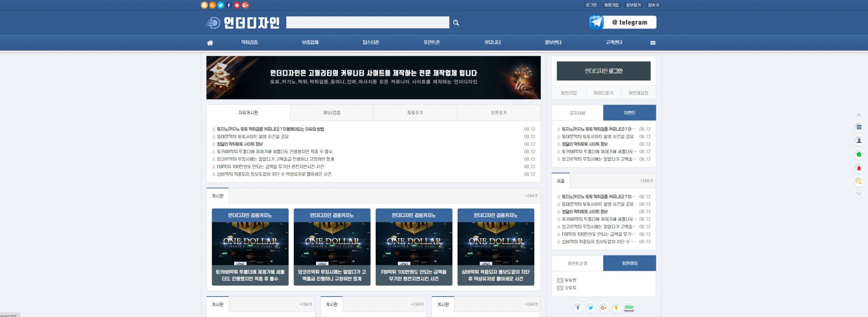Share via bottom Facebook icon
The height and width of the screenshot is (317, 868).
point(578,308)
